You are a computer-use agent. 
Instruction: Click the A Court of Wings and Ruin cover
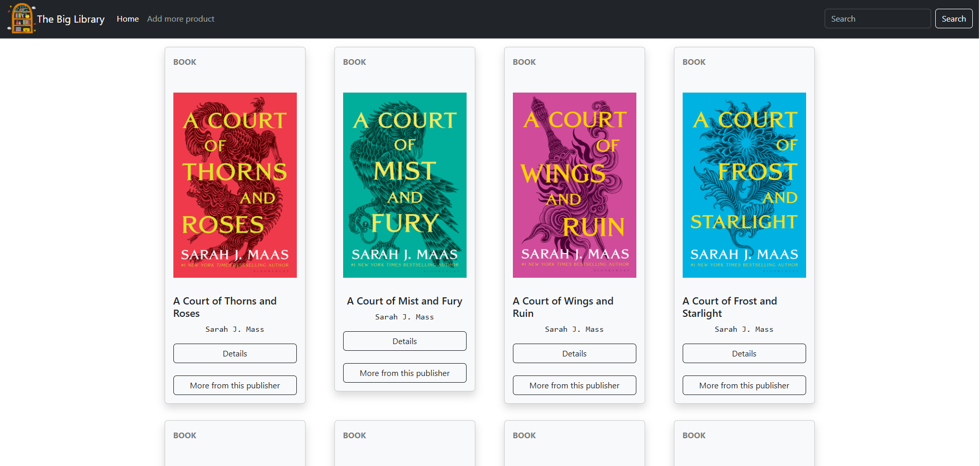574,185
